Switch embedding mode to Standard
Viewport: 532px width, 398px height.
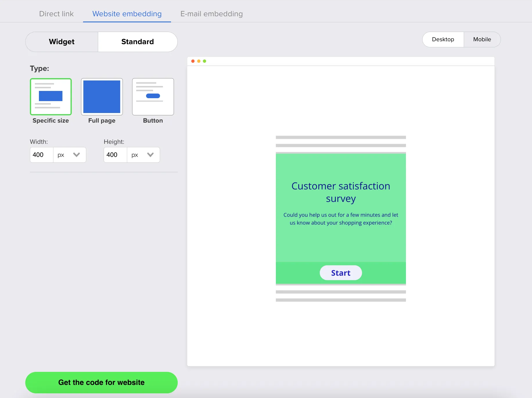[138, 42]
